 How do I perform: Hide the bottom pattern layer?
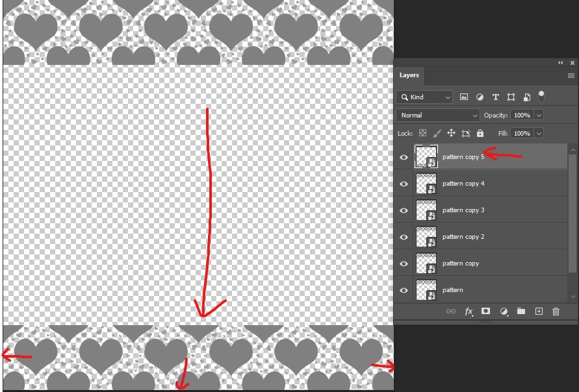(404, 290)
